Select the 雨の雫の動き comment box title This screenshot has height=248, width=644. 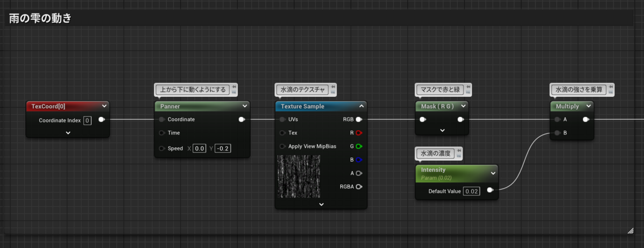[x=41, y=18]
